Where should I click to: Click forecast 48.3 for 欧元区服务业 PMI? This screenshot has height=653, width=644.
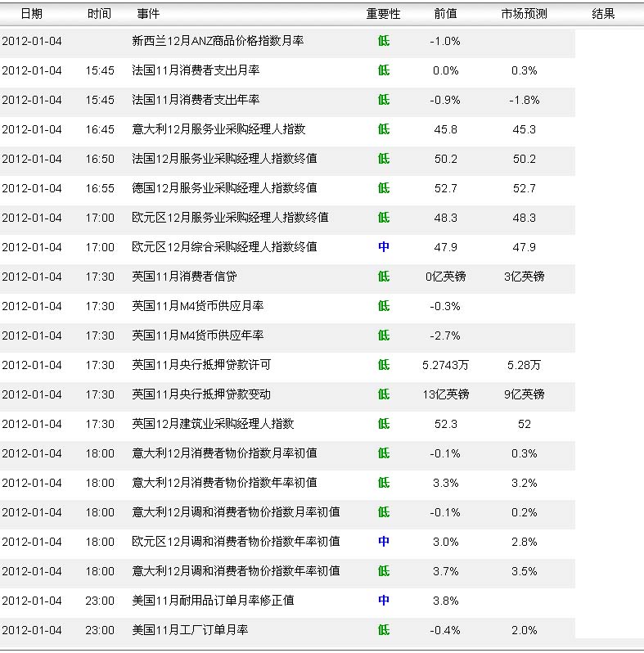[x=524, y=218]
